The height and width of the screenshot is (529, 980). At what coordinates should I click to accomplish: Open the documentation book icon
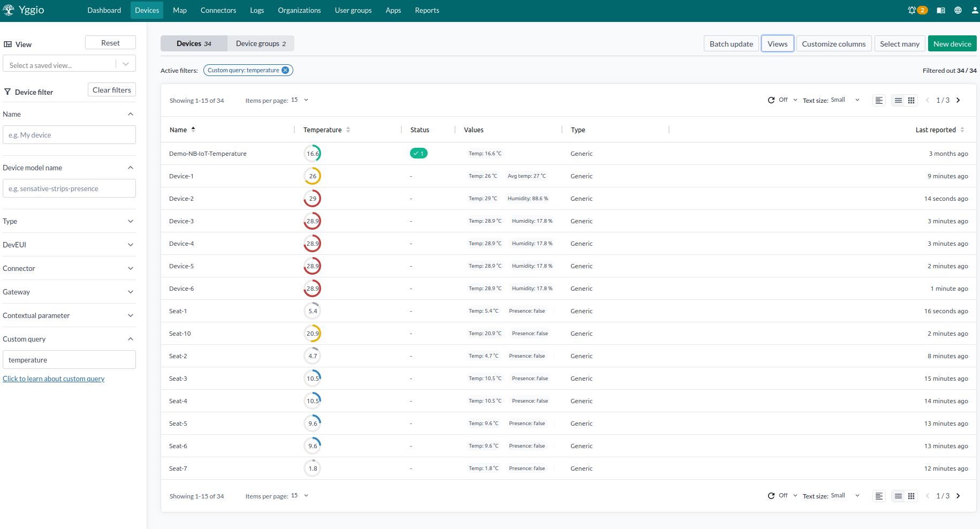point(941,10)
